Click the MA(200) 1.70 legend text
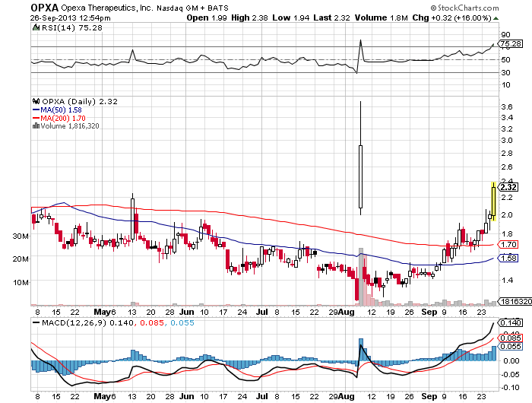The image size is (532, 403). [x=63, y=118]
